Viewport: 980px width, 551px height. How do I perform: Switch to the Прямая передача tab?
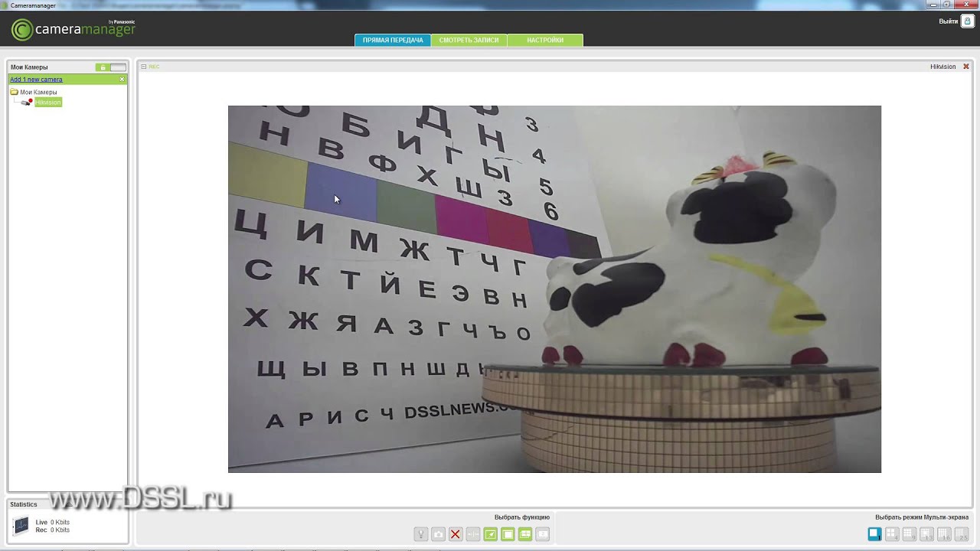tap(393, 40)
